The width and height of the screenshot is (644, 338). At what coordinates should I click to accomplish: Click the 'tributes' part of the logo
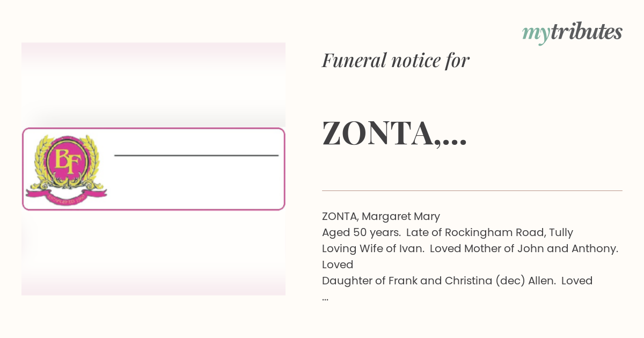pos(586,32)
